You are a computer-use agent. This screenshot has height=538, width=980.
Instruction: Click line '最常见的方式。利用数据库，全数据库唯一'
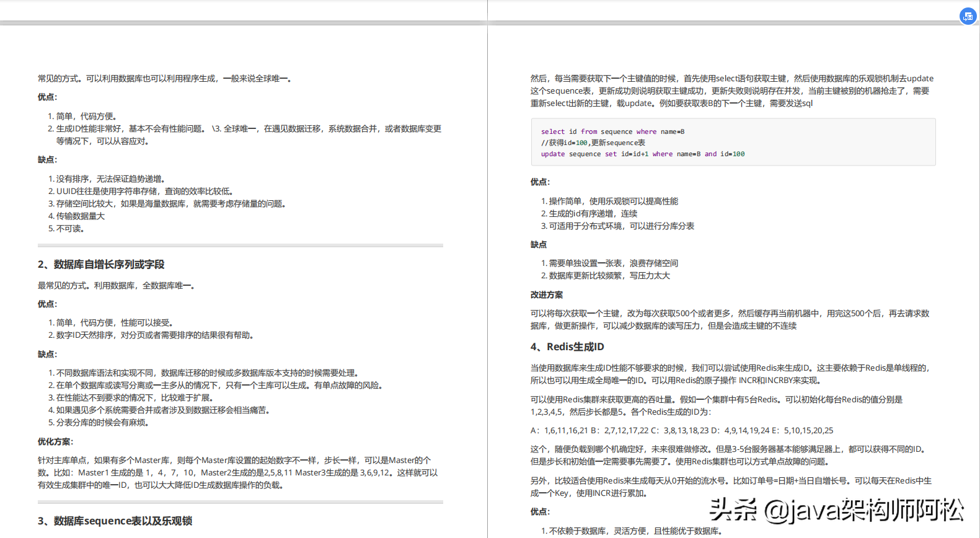pyautogui.click(x=118, y=285)
